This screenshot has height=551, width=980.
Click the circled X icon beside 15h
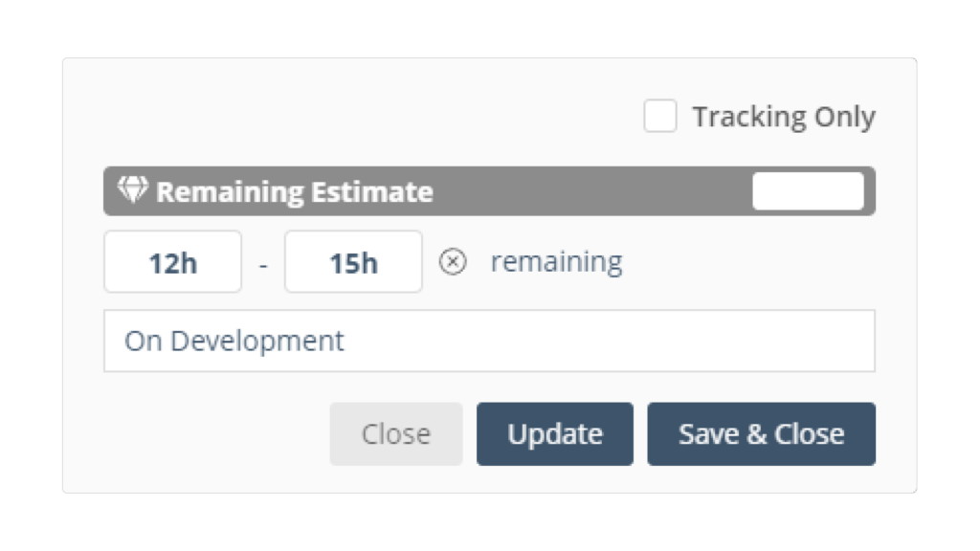pyautogui.click(x=453, y=262)
